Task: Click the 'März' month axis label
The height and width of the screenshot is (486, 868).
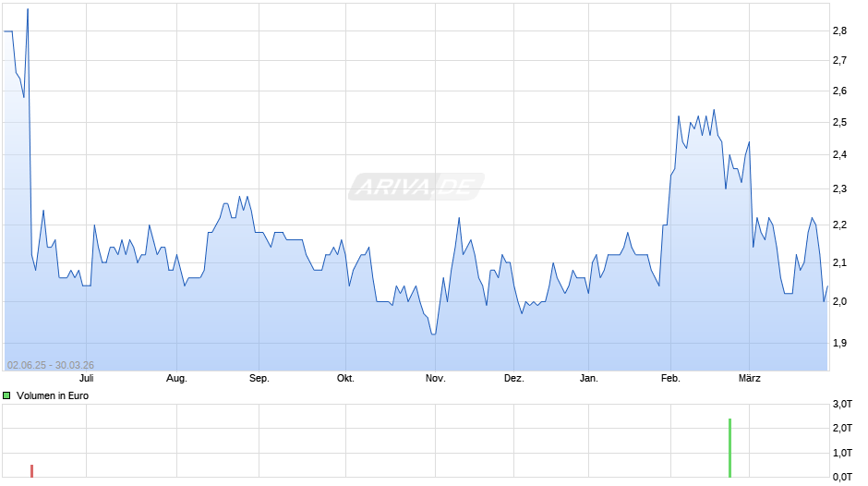Action: (750, 379)
